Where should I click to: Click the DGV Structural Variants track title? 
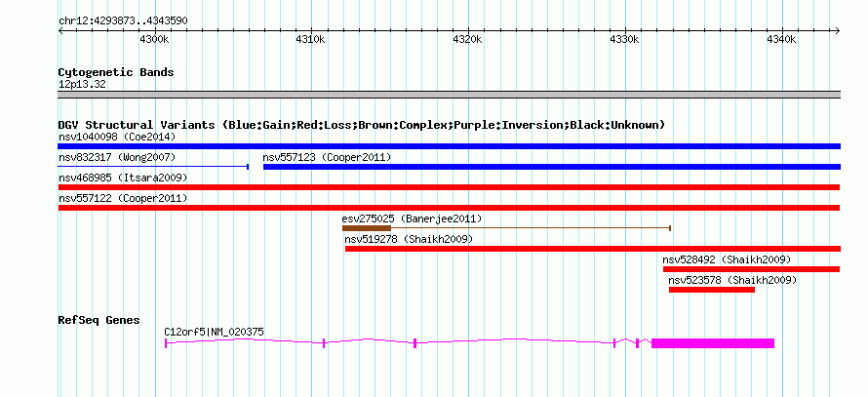coord(362,125)
